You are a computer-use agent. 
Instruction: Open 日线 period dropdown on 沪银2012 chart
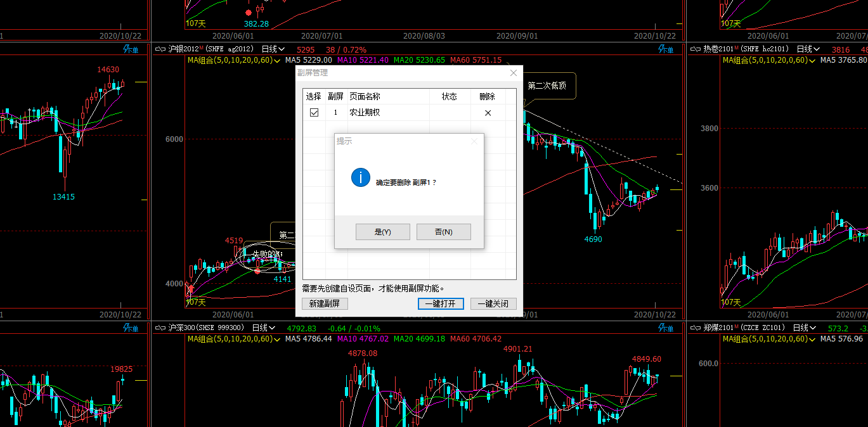click(273, 49)
